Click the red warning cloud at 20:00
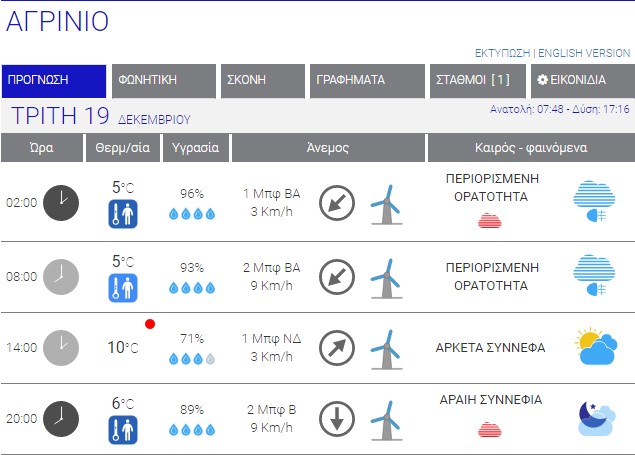635x455 pixels. (490, 429)
